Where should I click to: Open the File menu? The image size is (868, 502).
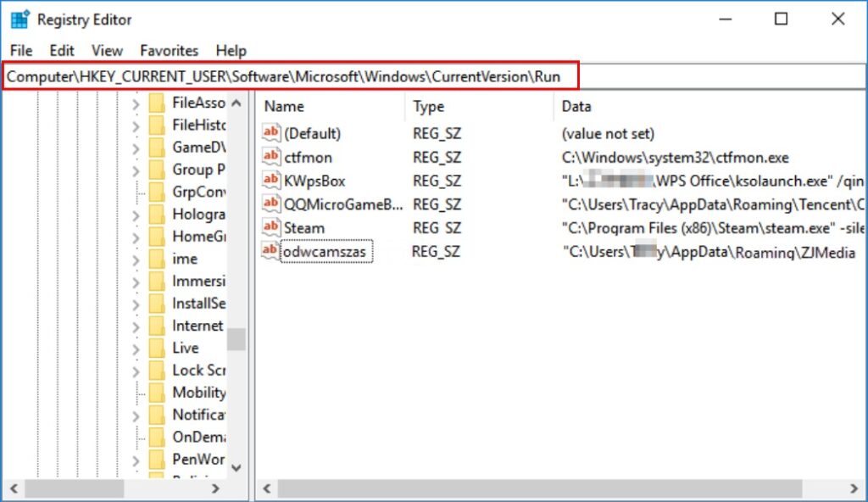pyautogui.click(x=21, y=51)
